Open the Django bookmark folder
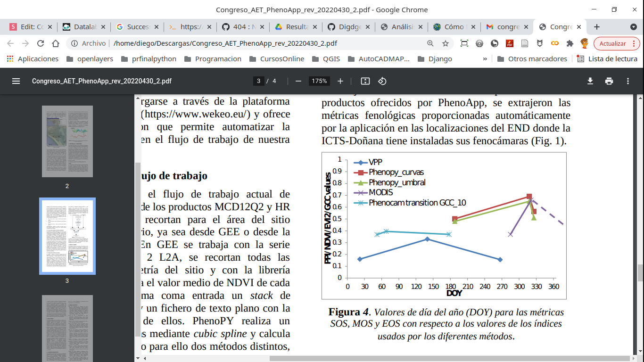This screenshot has width=644, height=362. pos(435,59)
